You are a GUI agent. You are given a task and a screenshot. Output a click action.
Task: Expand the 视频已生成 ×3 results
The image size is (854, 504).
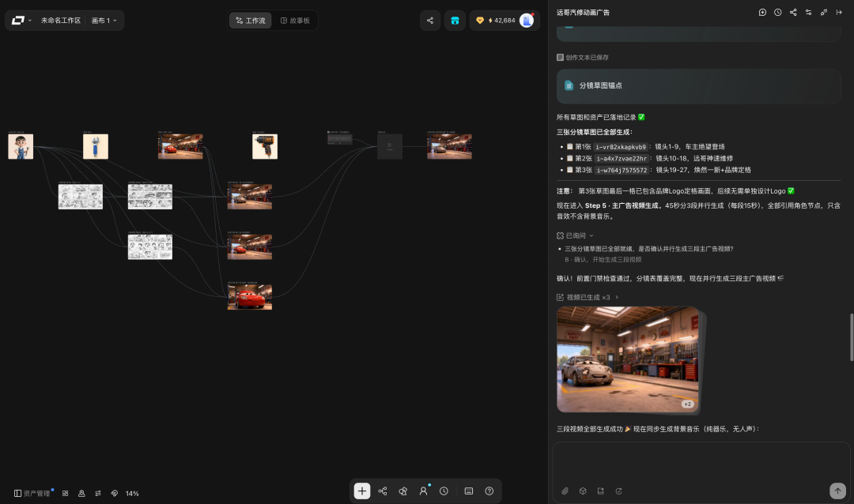[588, 297]
